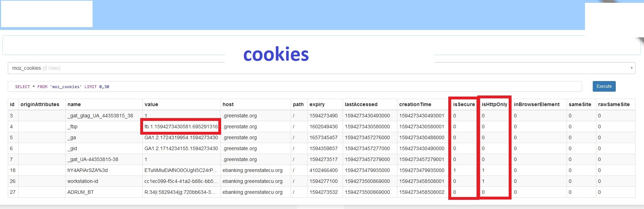The height and width of the screenshot is (209, 644).
Task: Click the isSecure column header
Action: click(464, 104)
